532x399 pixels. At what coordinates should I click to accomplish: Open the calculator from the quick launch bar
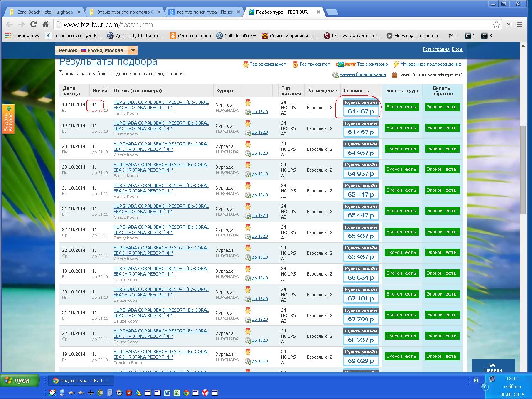(110, 392)
